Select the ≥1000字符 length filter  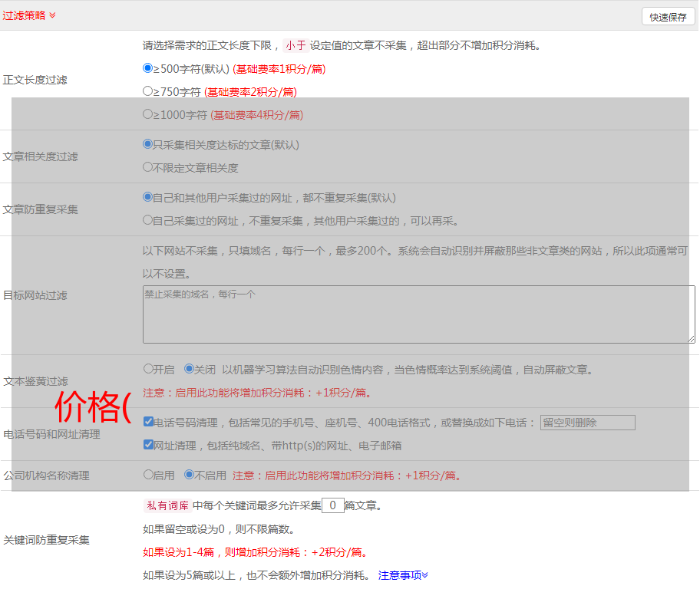point(148,114)
